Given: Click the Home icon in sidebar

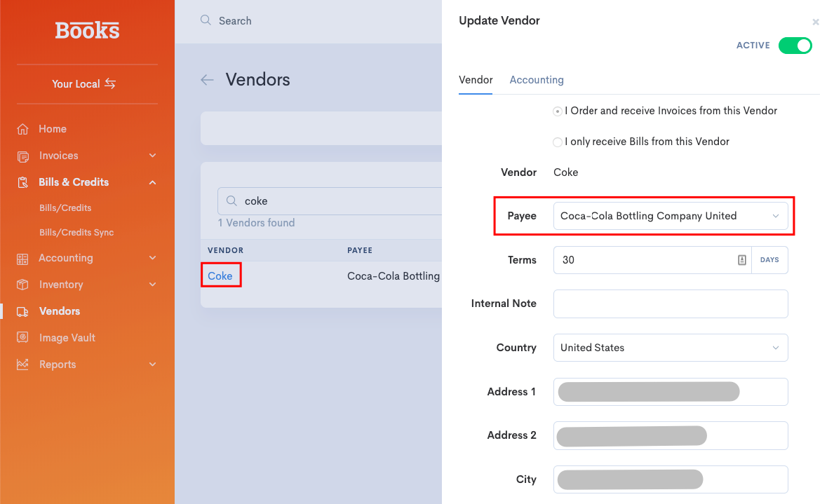Looking at the screenshot, I should click(23, 129).
